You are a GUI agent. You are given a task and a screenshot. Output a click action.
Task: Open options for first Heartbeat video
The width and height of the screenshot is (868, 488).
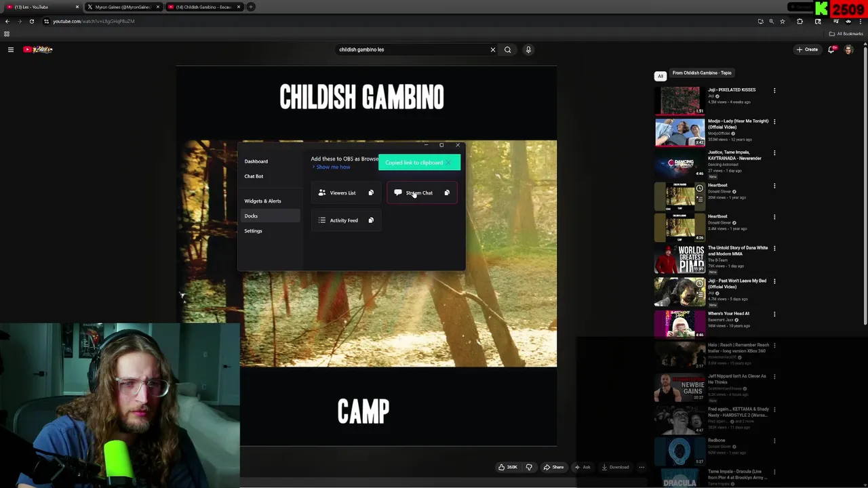click(x=774, y=186)
